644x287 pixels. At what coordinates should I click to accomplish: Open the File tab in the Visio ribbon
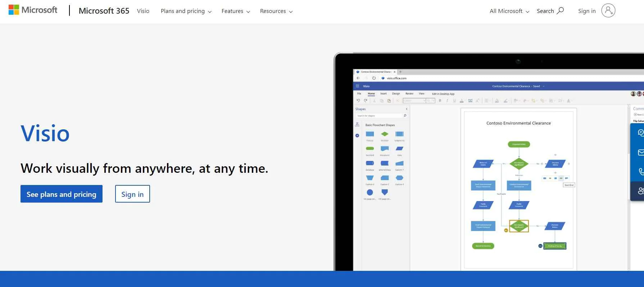pyautogui.click(x=359, y=93)
